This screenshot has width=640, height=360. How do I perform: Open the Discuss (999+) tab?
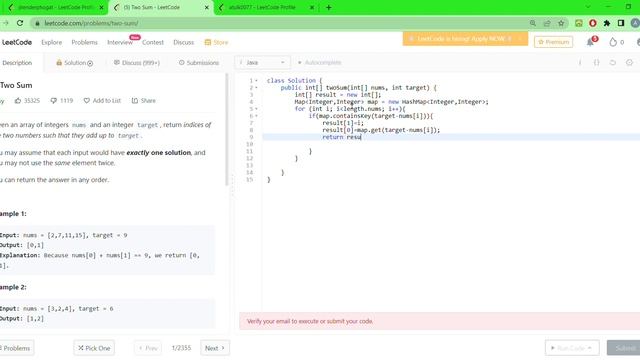tap(136, 63)
